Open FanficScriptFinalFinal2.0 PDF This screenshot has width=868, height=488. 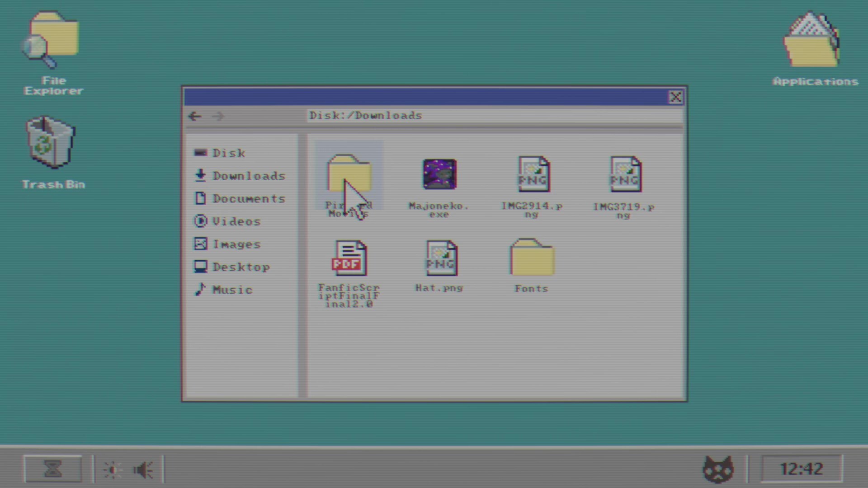tap(349, 258)
